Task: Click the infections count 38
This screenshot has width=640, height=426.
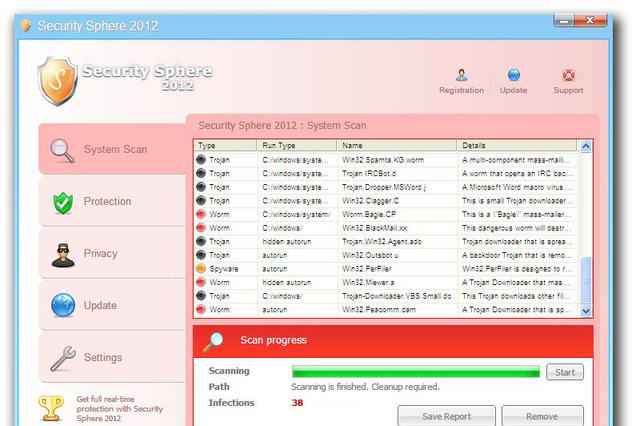Action: click(298, 403)
